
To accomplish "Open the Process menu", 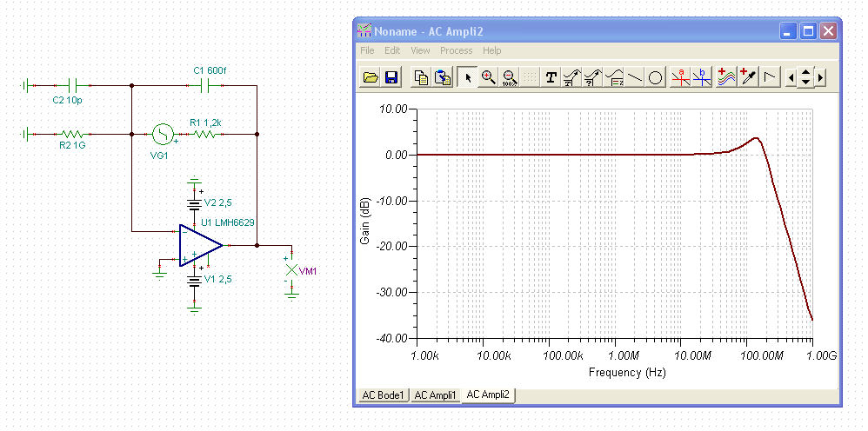I will coord(457,50).
